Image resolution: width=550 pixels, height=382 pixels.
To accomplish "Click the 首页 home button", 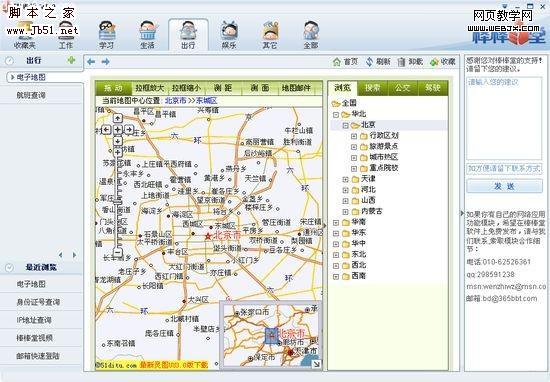I will 346,62.
